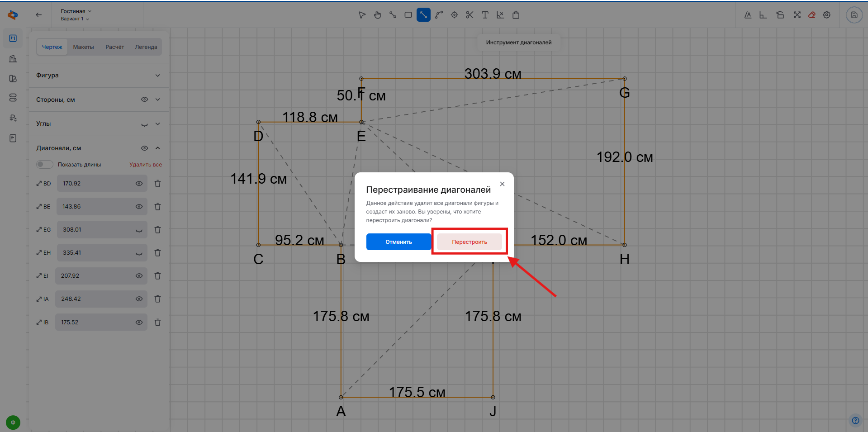This screenshot has height=432, width=868.
Task: Choose the rectangle shape tool
Action: [x=408, y=15]
